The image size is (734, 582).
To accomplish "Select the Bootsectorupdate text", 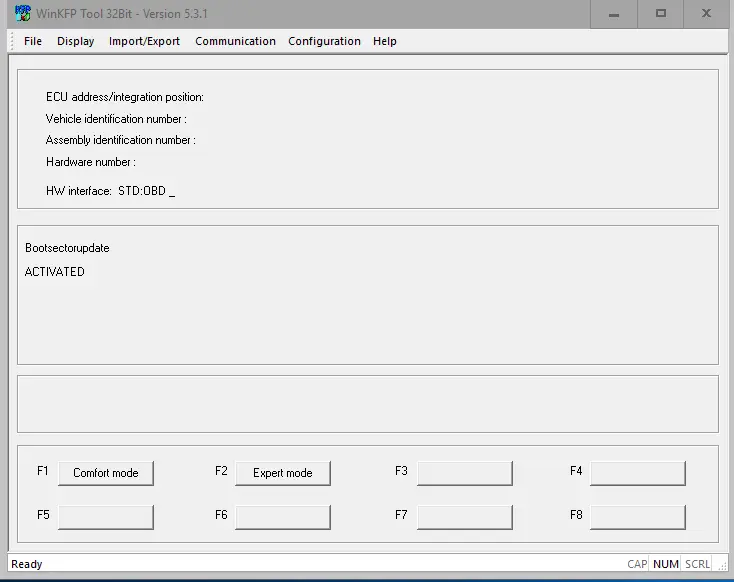I will point(67,248).
